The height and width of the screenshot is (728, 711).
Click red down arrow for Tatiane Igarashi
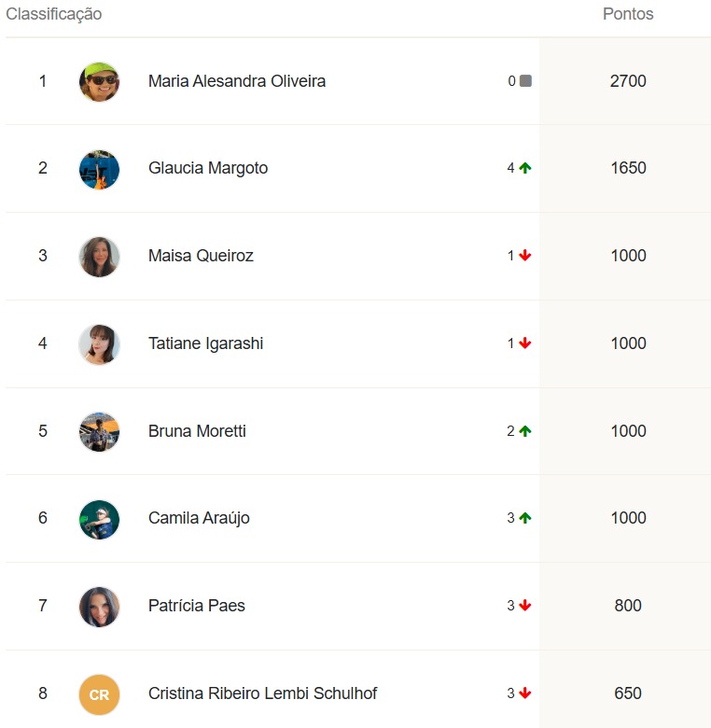[x=525, y=343]
